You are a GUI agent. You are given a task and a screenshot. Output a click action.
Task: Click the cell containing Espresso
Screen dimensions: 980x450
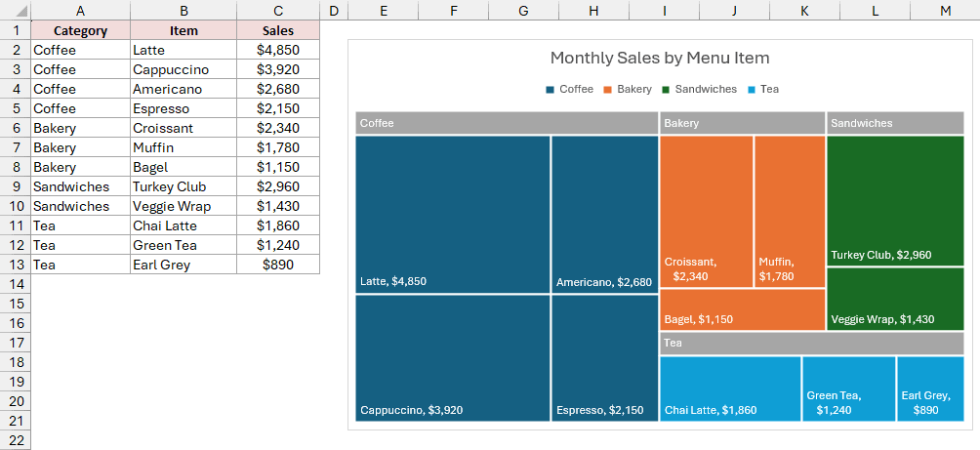184,108
